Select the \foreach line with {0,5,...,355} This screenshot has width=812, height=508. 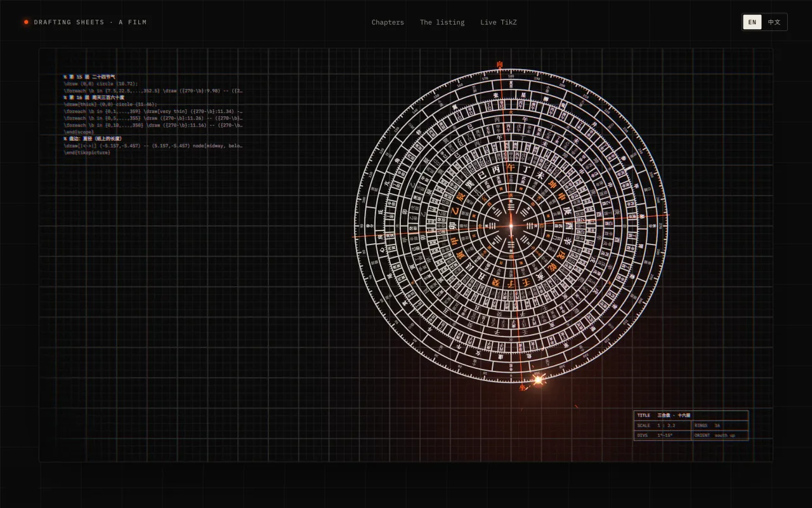pos(153,118)
